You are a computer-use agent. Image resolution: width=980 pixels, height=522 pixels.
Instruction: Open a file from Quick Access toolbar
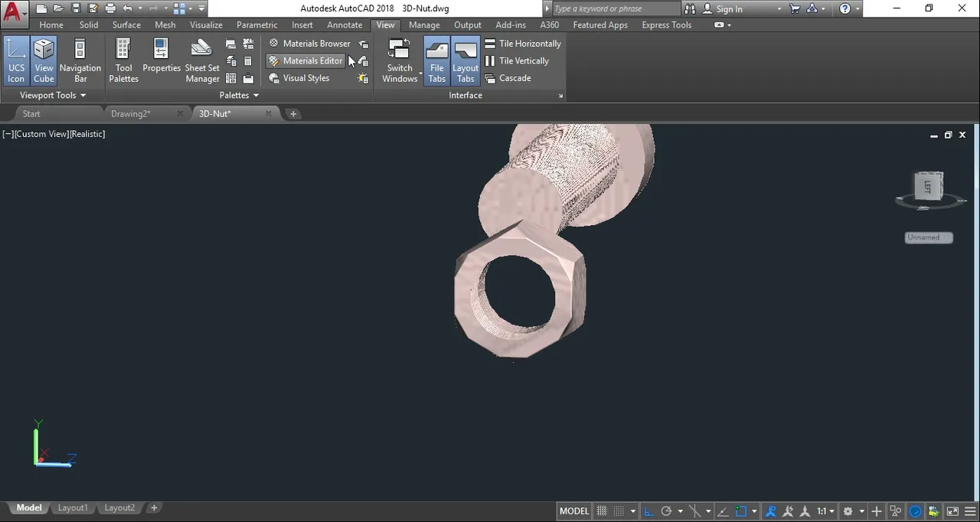coord(58,9)
